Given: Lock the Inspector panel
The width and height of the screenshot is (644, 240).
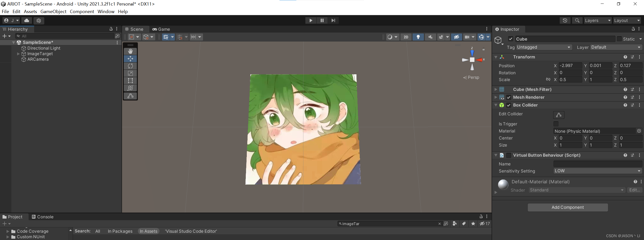Looking at the screenshot, I should pyautogui.click(x=633, y=29).
